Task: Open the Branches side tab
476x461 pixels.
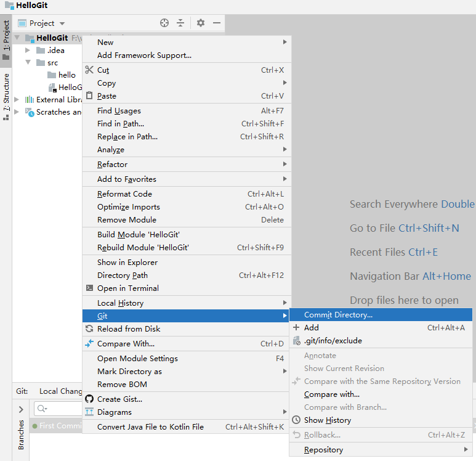Action: point(21,434)
